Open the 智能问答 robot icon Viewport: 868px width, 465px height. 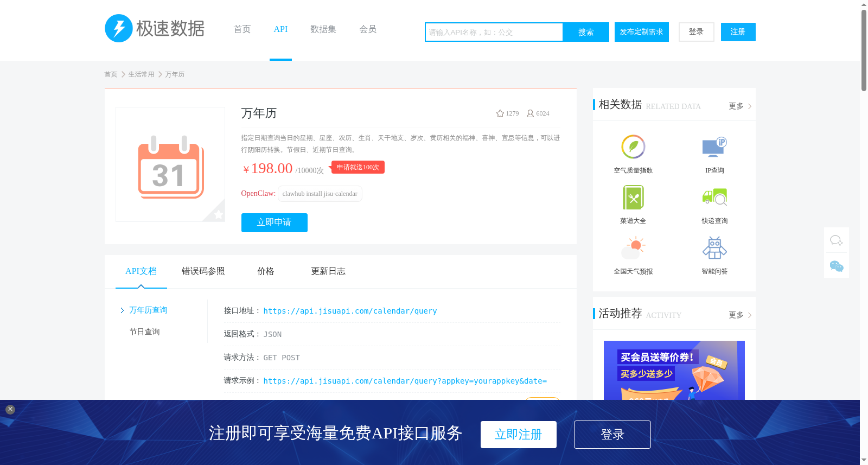[x=714, y=248]
